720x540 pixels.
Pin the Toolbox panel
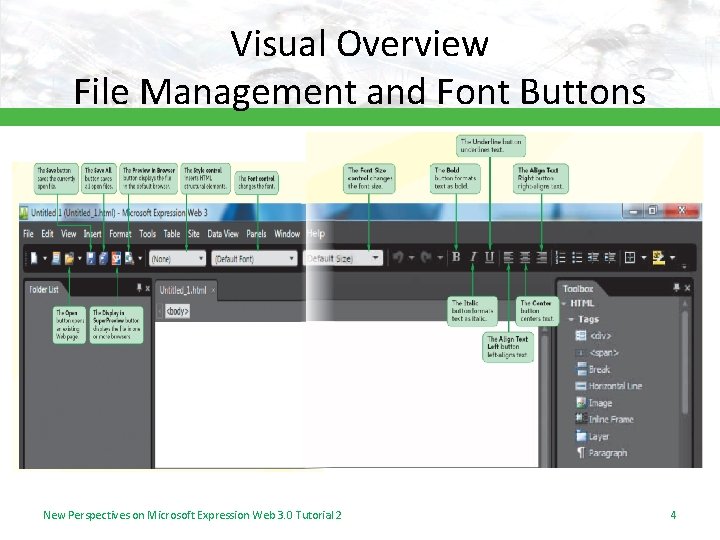tap(676, 287)
